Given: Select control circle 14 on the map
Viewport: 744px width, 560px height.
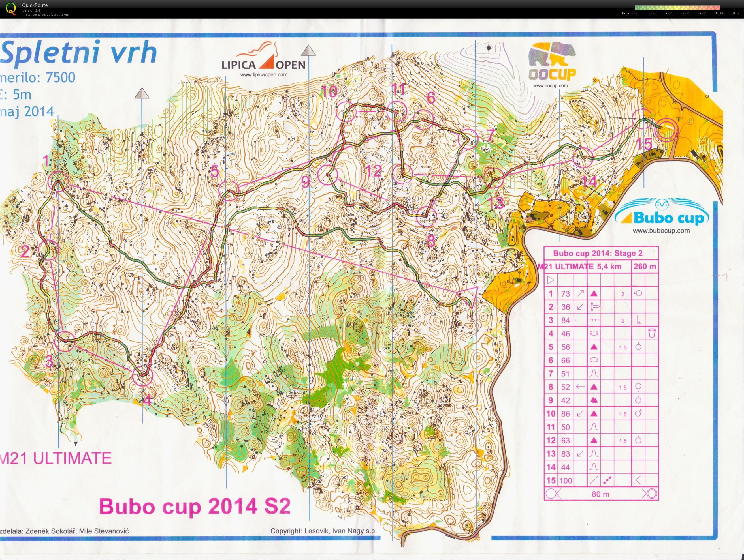Looking at the screenshot, I should pos(582,158).
